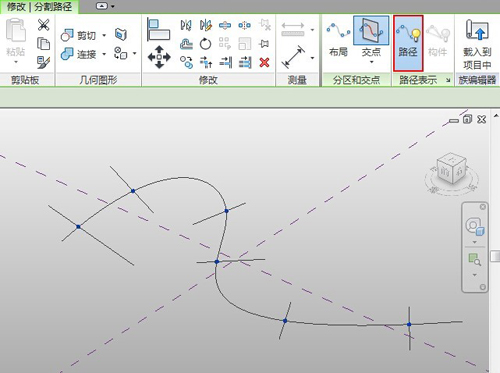Click the Pin tool icon
The width and height of the screenshot is (500, 373).
tap(264, 44)
